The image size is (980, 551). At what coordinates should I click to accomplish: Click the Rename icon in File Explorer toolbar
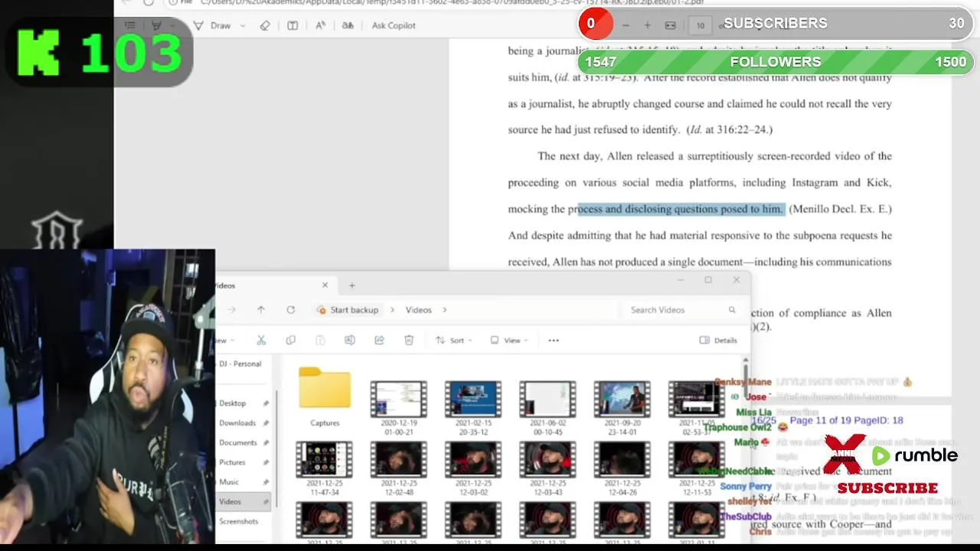pyautogui.click(x=350, y=341)
